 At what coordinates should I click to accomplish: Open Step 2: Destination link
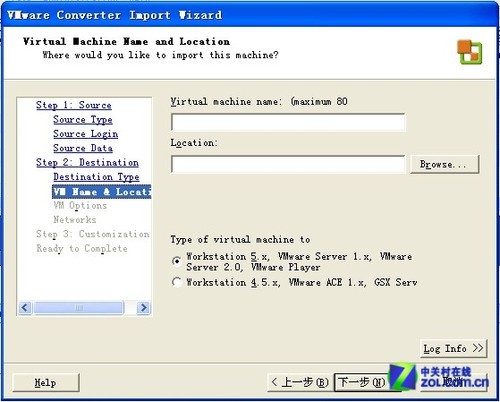(x=87, y=162)
